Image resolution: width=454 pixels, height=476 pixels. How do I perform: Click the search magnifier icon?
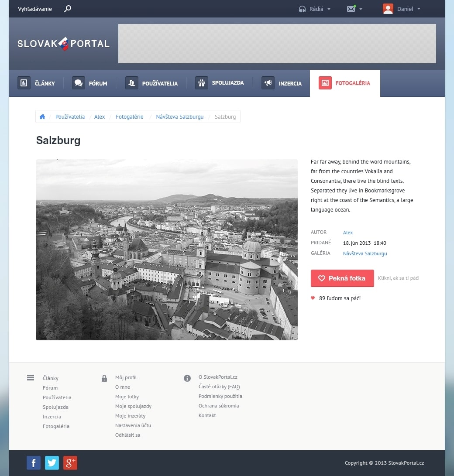68,9
